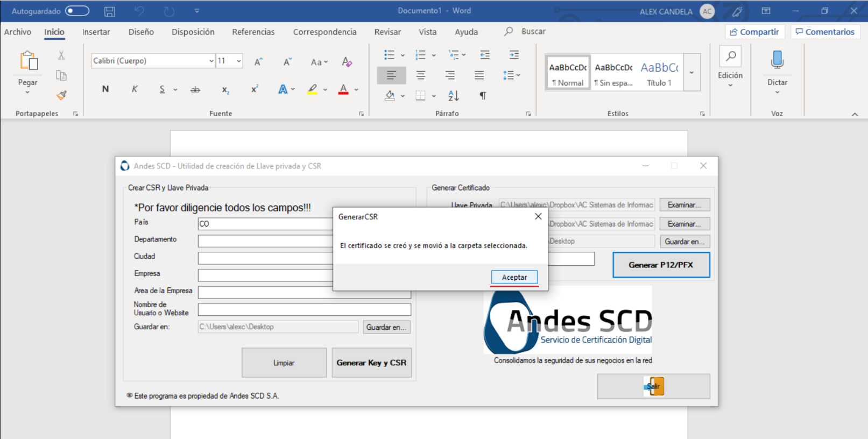Open the borders dropdown arrow

click(x=434, y=96)
